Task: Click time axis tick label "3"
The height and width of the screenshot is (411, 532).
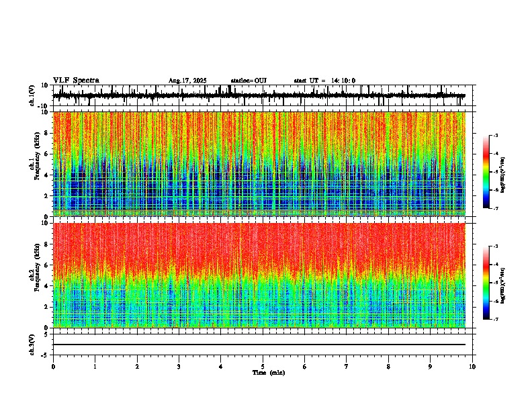Action: [x=179, y=367]
